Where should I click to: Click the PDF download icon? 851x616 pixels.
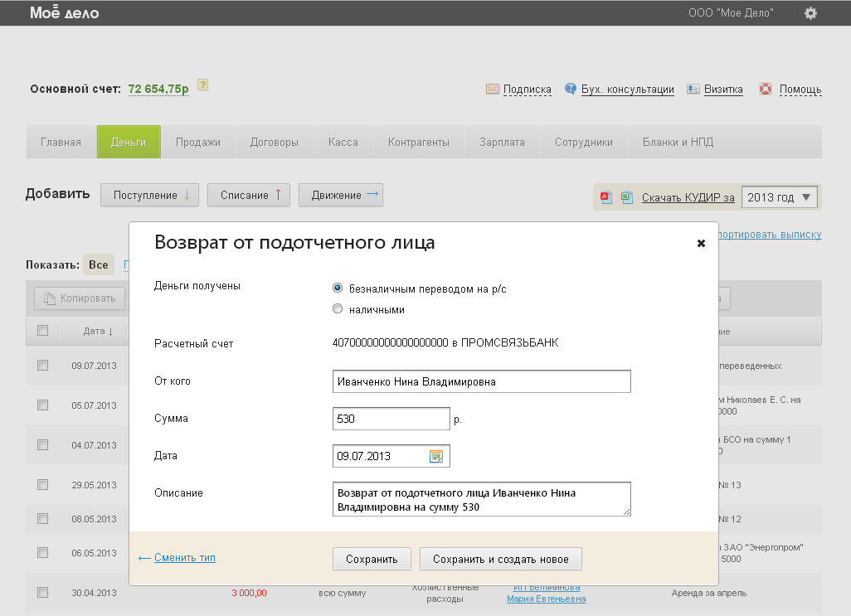[x=605, y=197]
